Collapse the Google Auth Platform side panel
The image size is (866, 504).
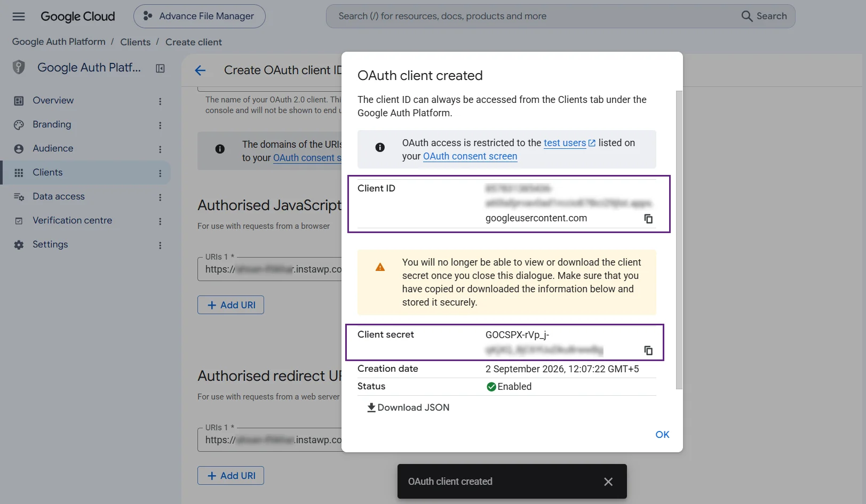(x=160, y=68)
